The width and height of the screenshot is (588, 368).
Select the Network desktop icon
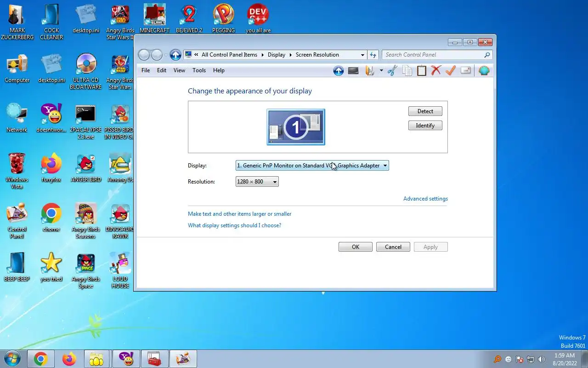coord(17,118)
